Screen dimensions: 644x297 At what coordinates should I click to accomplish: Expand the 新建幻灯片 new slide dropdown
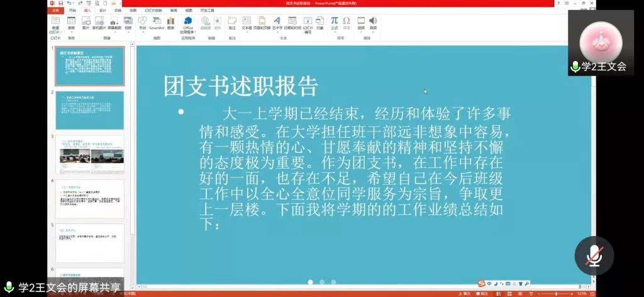[55, 31]
